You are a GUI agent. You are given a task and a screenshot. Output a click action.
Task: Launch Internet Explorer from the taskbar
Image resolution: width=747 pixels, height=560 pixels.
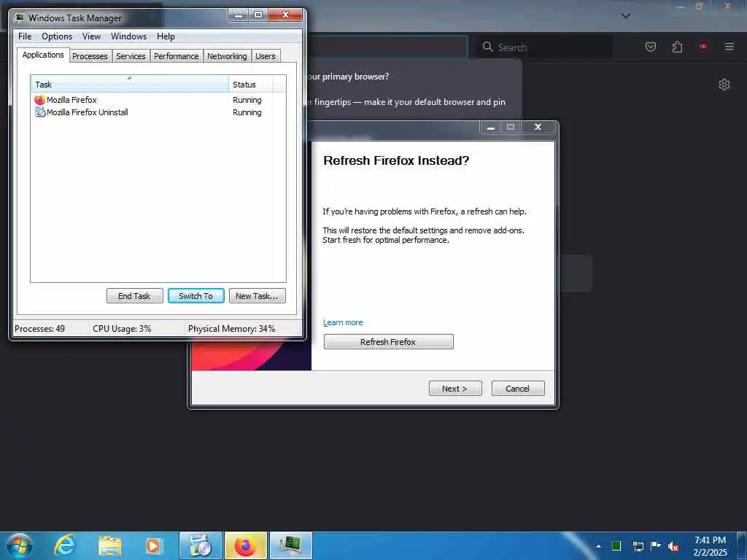coord(65,545)
